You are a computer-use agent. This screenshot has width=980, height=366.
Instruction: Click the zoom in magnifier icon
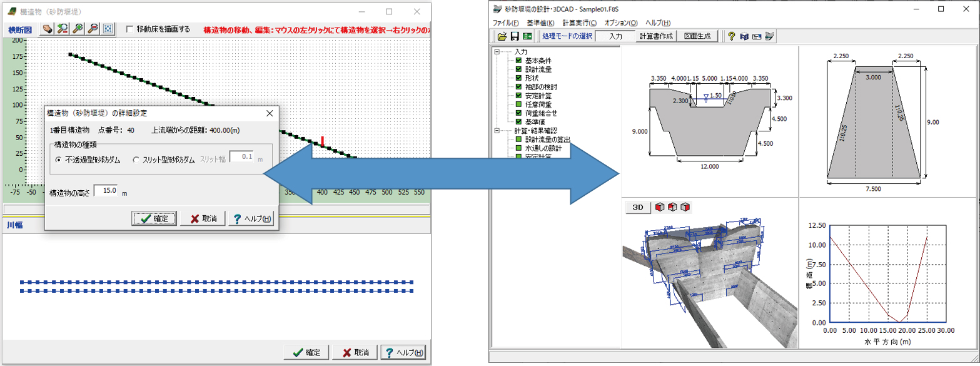pyautogui.click(x=78, y=29)
